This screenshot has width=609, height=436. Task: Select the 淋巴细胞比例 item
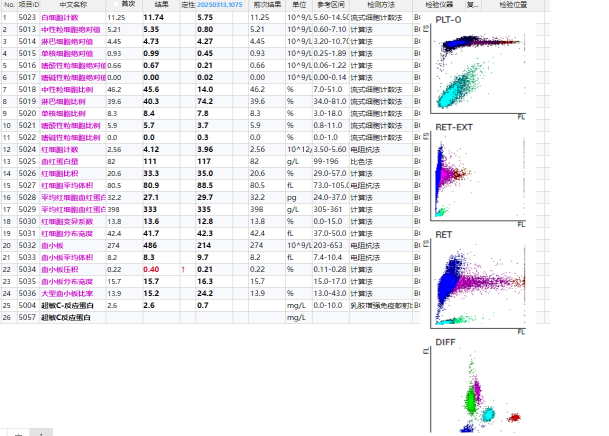pos(63,102)
